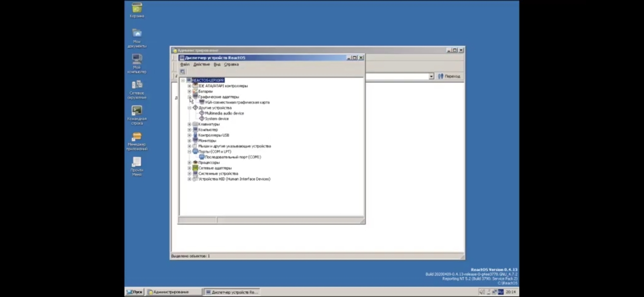Screen dimensions: 644x297
Task: Open the Файл menu
Action: click(x=185, y=64)
